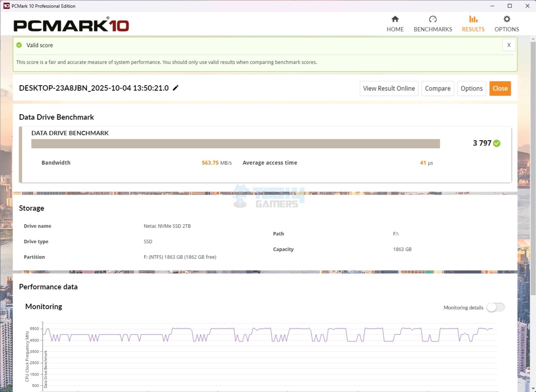
Task: Open the Options gear icon
Action: point(506,19)
